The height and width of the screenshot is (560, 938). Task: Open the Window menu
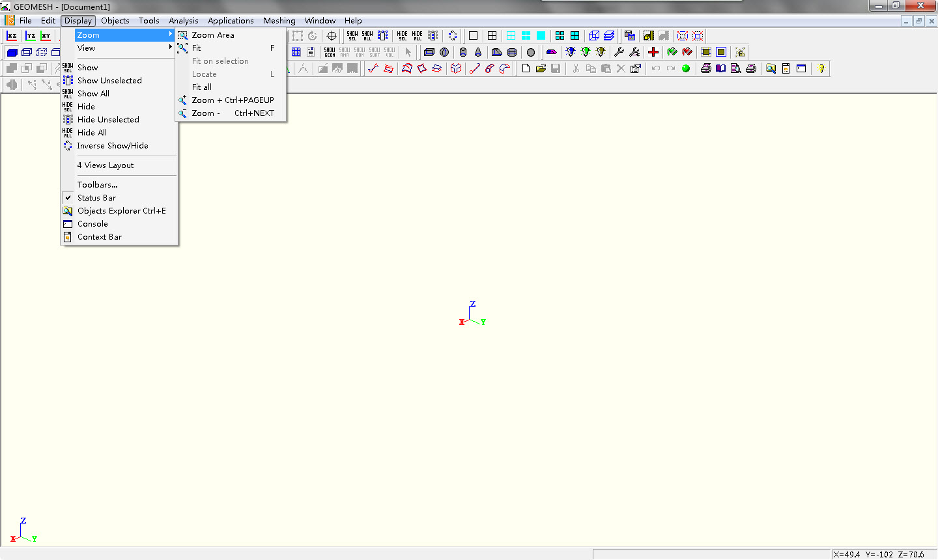tap(320, 21)
